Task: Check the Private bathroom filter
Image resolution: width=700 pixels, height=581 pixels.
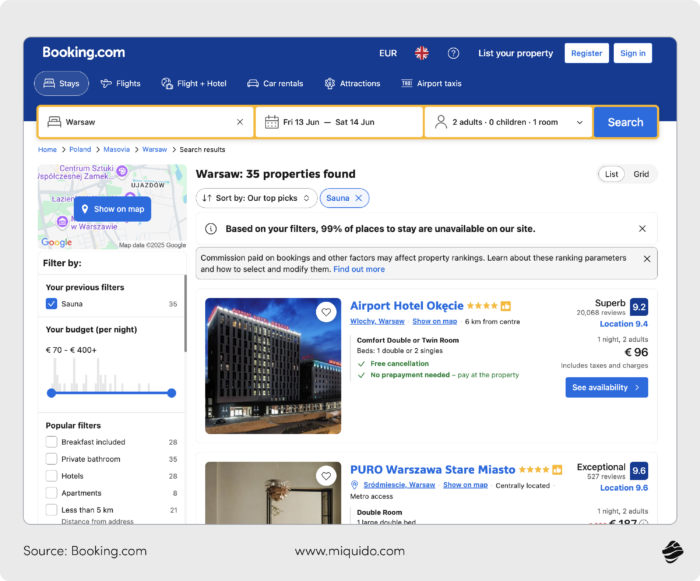Action: (x=51, y=459)
